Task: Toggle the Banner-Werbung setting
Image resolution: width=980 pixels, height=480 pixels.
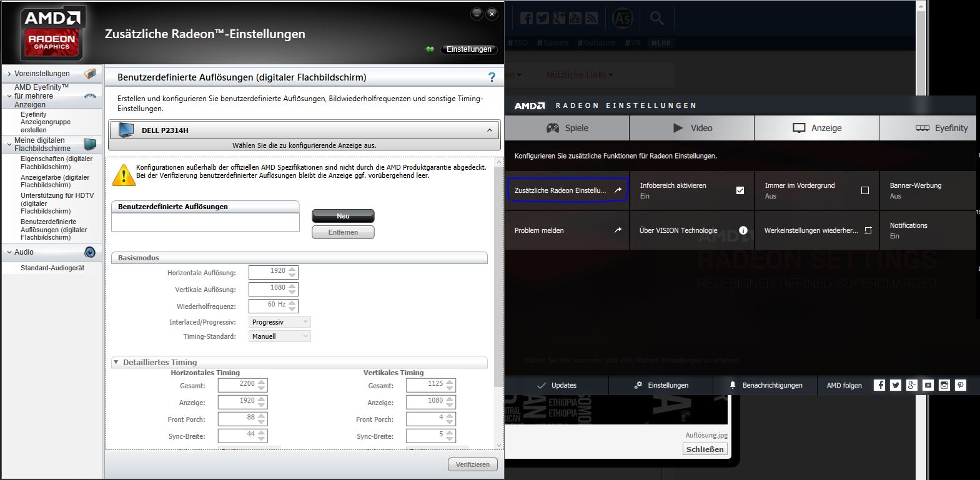Action: coord(928,190)
